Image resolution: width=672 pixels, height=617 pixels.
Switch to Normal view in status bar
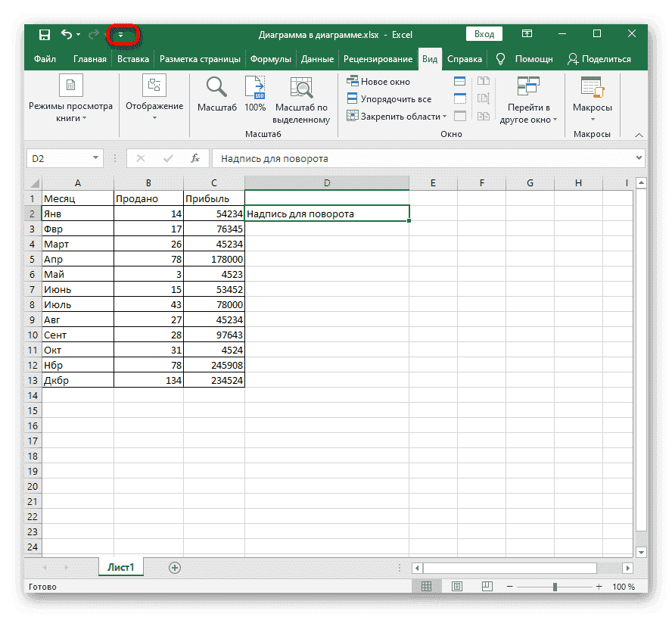tap(426, 587)
